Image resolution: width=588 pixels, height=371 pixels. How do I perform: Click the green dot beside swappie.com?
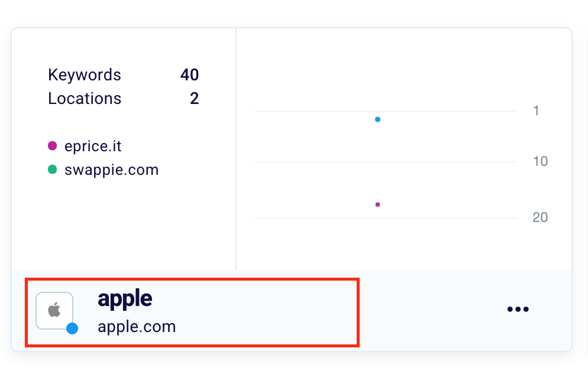click(52, 170)
